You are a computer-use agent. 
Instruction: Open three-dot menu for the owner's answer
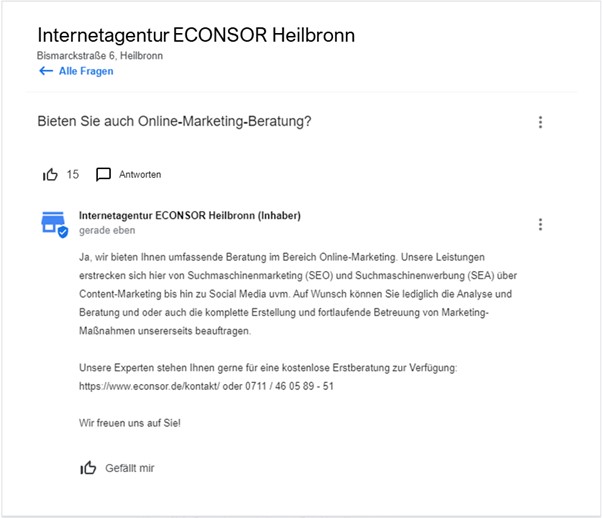[540, 224]
